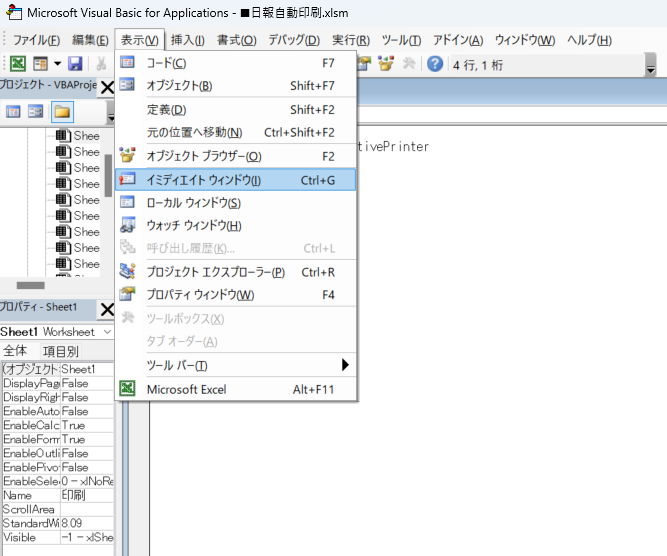Click the toolbar options overflow arrow
Viewport: 667px width, 556px height.
[650, 65]
